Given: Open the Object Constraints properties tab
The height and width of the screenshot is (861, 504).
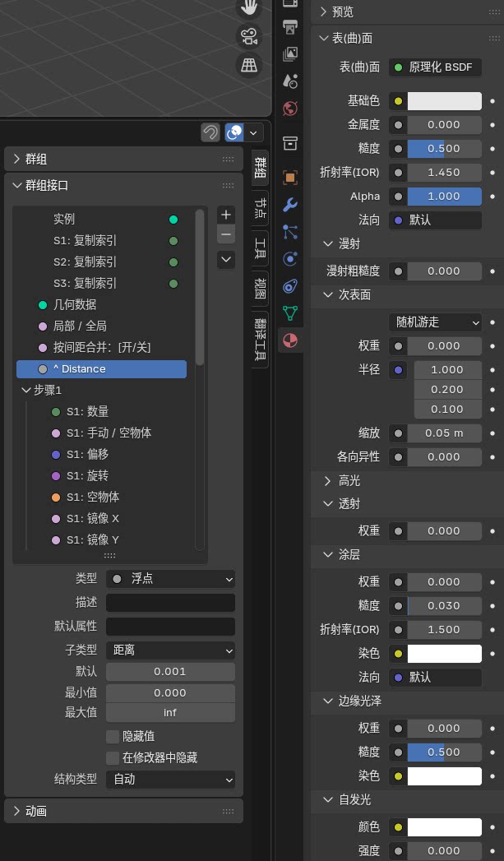Looking at the screenshot, I should pyautogui.click(x=290, y=286).
